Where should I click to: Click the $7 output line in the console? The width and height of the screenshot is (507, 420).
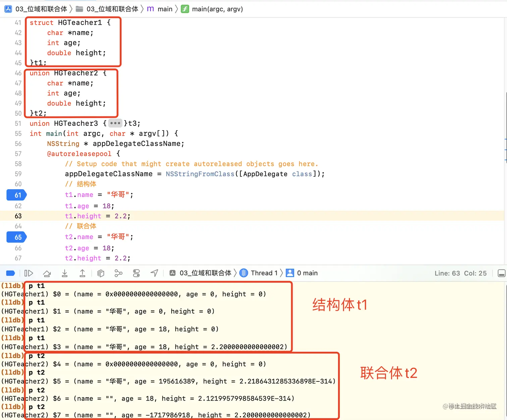pos(156,415)
